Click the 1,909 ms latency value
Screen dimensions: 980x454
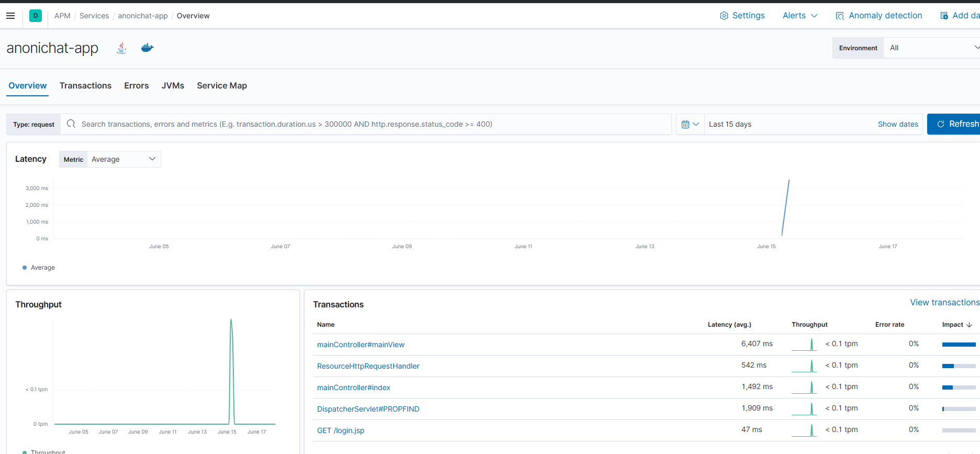click(x=757, y=408)
